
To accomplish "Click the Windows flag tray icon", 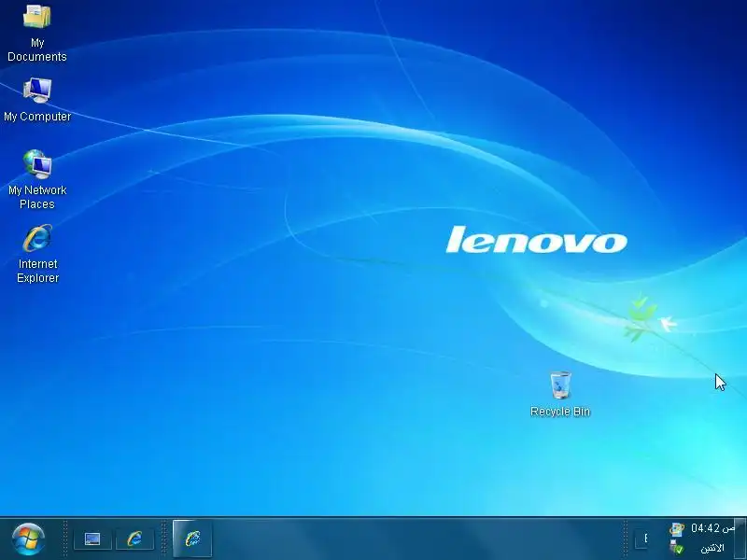I will 676,528.
